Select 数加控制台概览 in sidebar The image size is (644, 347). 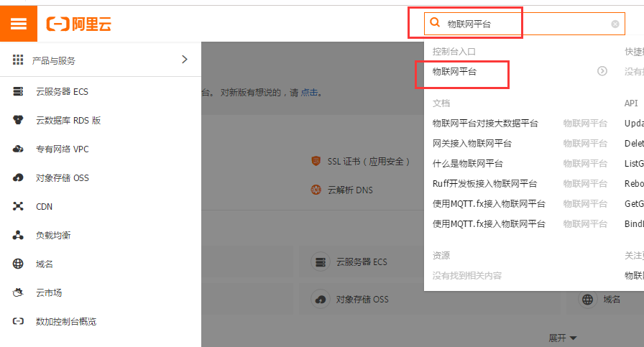click(66, 322)
